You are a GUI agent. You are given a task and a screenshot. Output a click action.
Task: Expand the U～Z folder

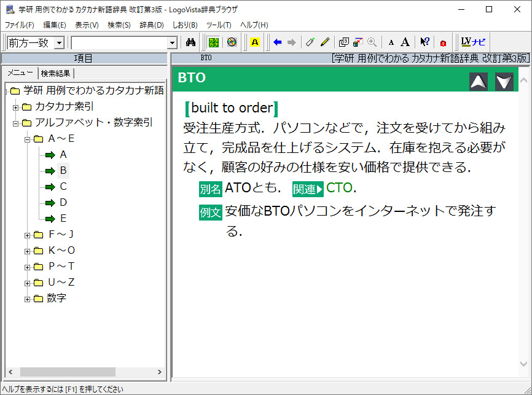click(27, 283)
